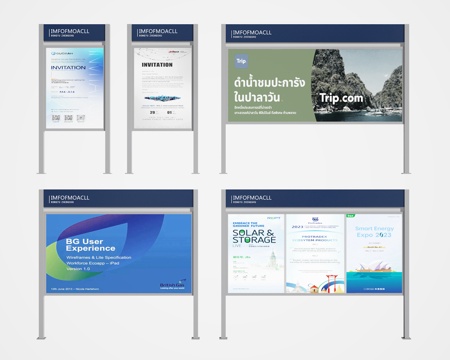Click the small Trip logo square
The image size is (450, 360).
[x=241, y=61]
